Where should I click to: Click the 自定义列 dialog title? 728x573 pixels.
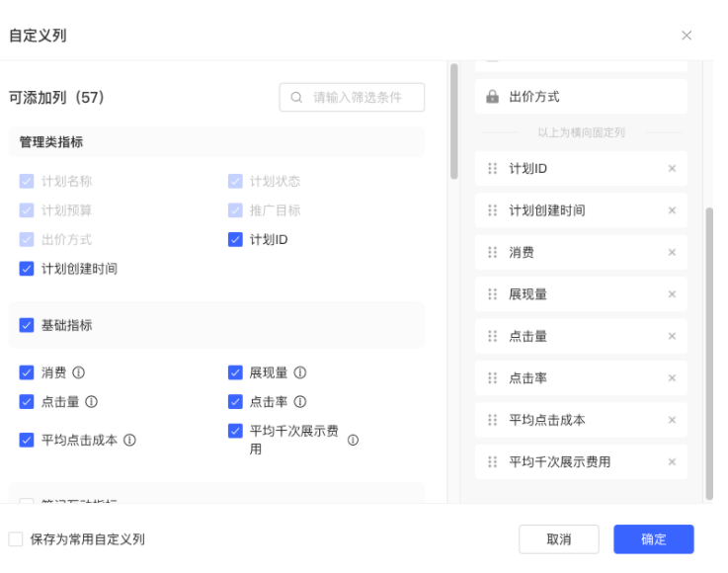38,36
